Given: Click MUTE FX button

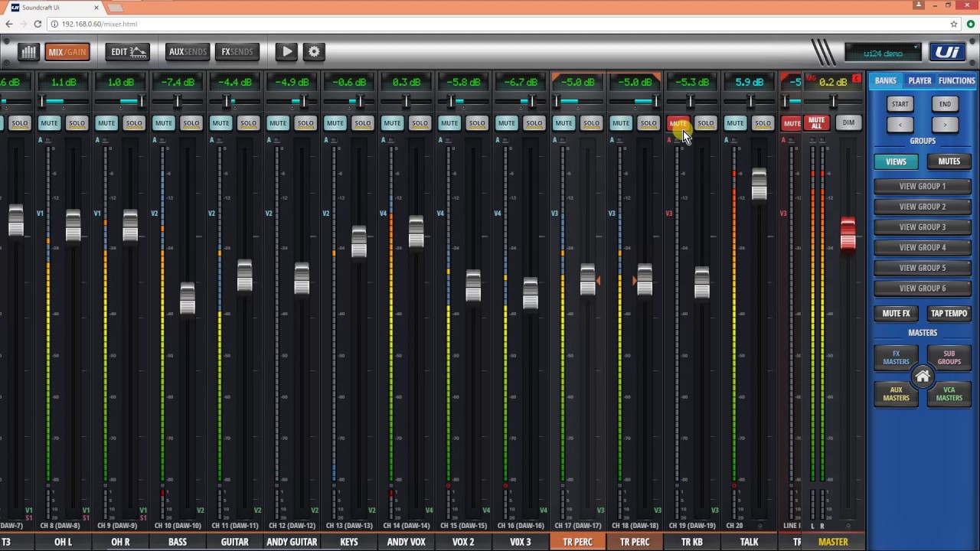Looking at the screenshot, I should 896,313.
